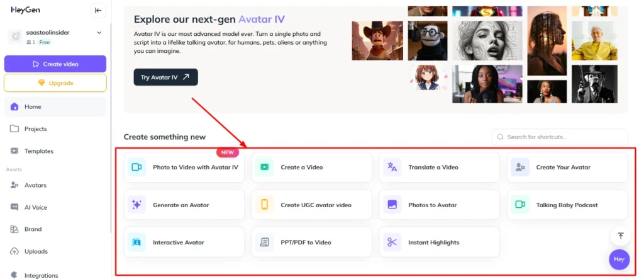
Task: Expand the saastoolinsider workspace dropdown
Action: [99, 33]
